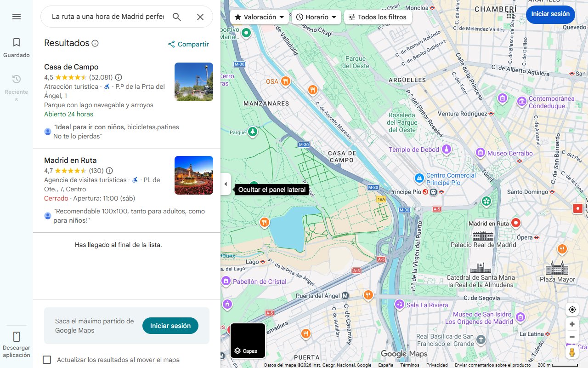Image resolution: width=588 pixels, height=368 pixels.
Task: Open Todos los filtros options
Action: pyautogui.click(x=378, y=17)
